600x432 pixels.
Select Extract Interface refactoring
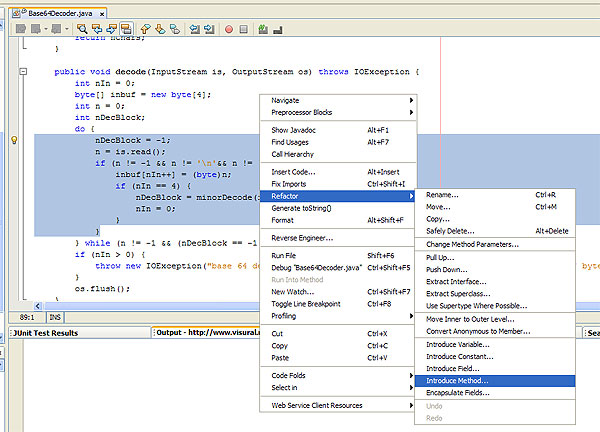[x=495, y=282]
